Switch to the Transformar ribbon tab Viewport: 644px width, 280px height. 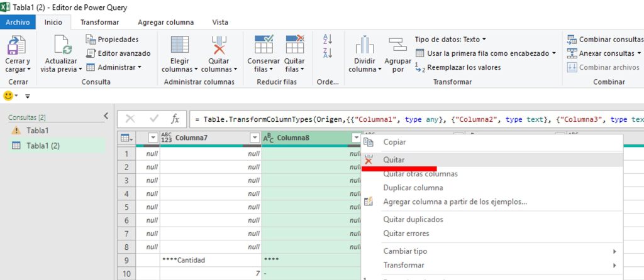click(99, 22)
